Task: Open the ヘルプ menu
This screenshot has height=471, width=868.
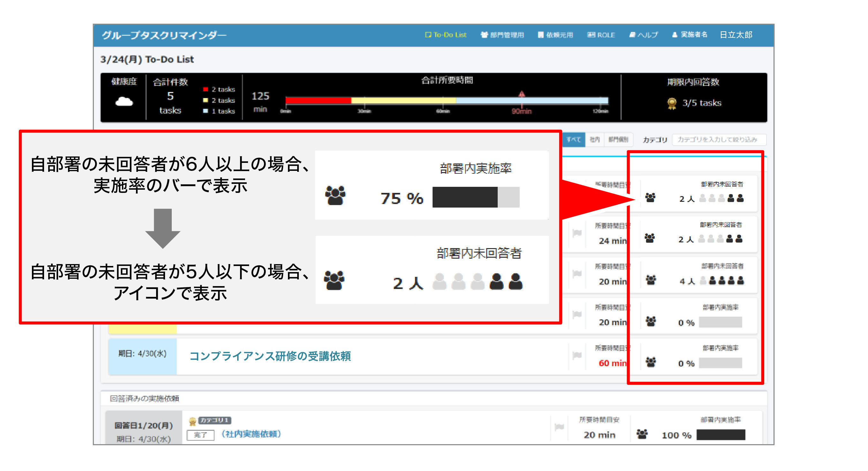Action: [x=643, y=35]
